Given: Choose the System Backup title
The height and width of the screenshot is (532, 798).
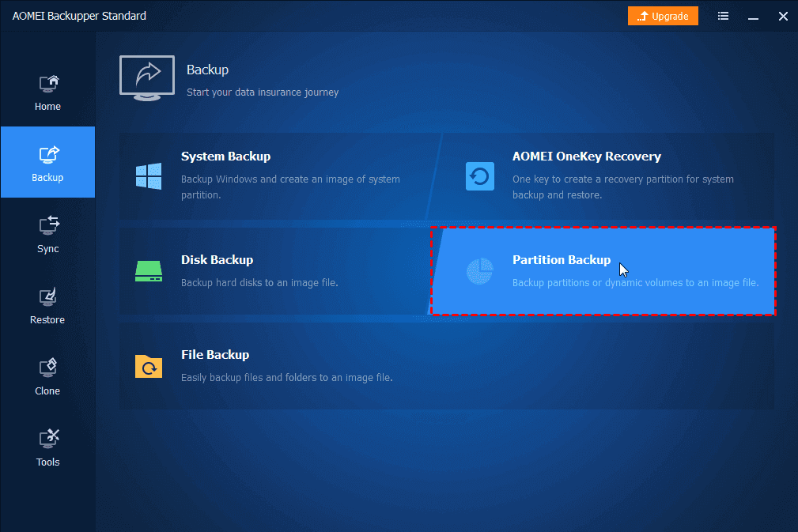Looking at the screenshot, I should click(226, 157).
